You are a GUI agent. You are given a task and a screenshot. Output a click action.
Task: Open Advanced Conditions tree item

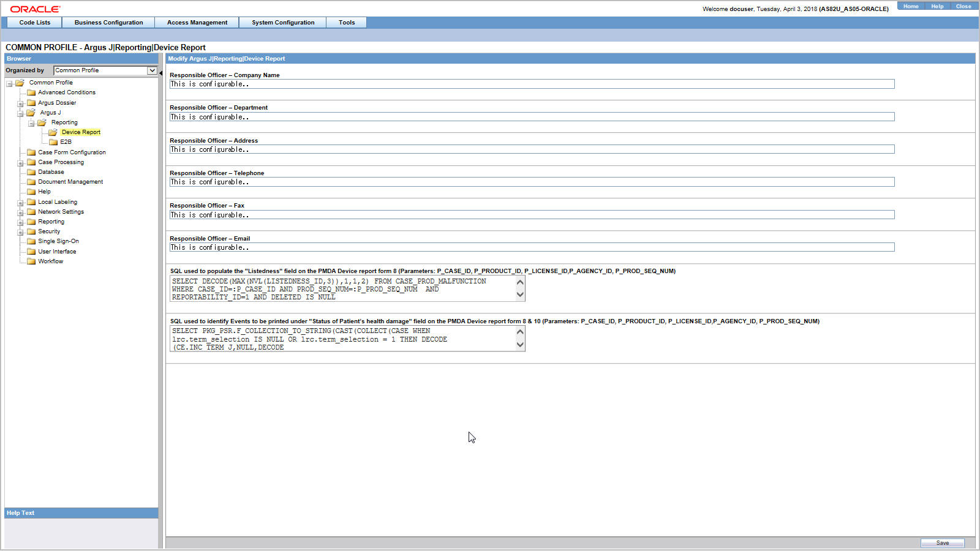click(x=67, y=92)
